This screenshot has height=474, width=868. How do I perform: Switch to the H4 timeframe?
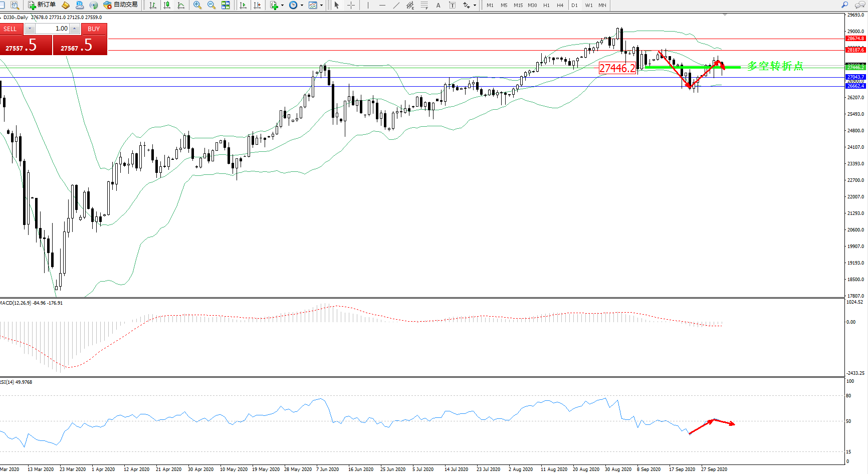pyautogui.click(x=560, y=5)
